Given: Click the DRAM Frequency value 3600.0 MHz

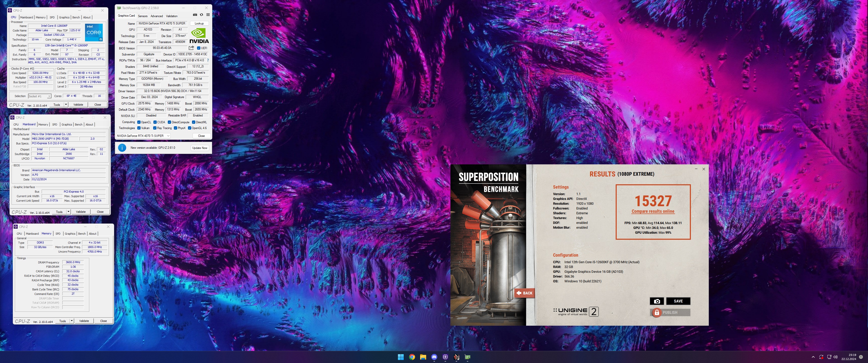Looking at the screenshot, I should 73,262.
